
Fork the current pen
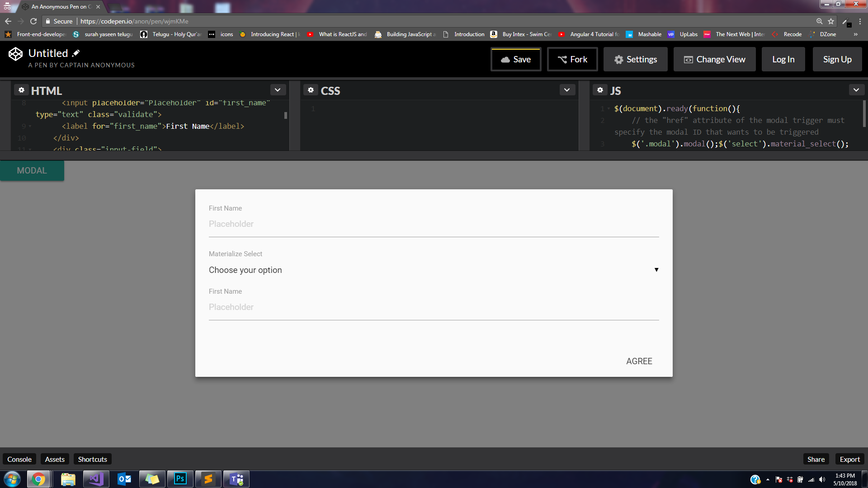tap(572, 59)
